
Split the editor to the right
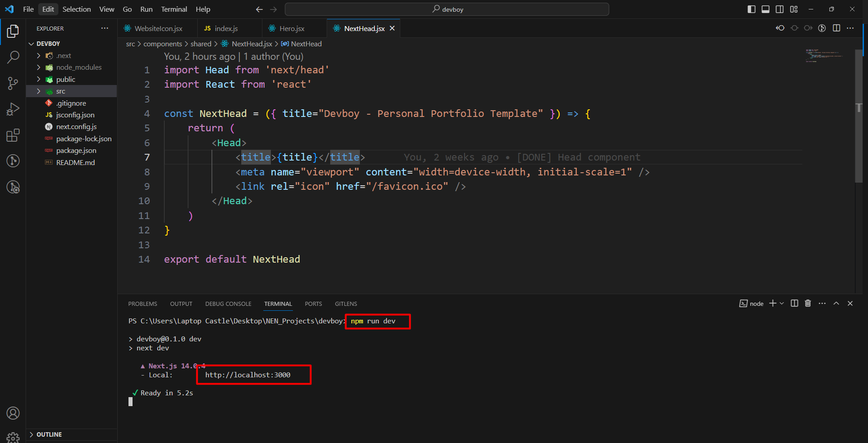pyautogui.click(x=836, y=28)
